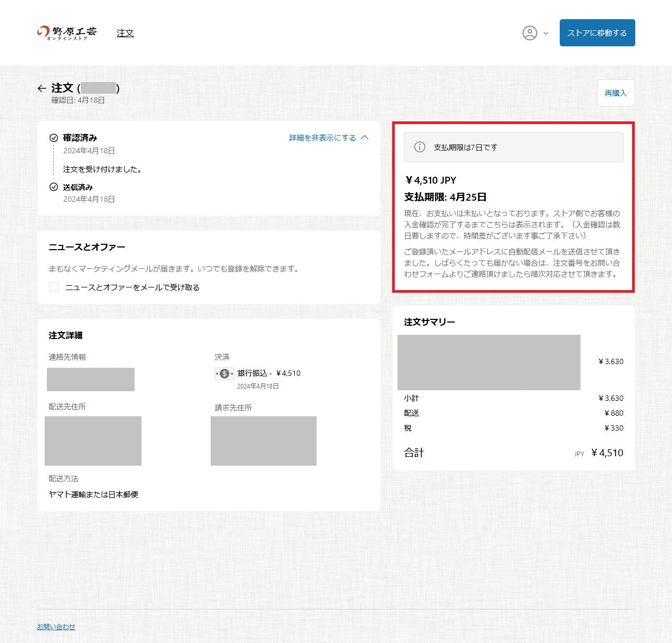The height and width of the screenshot is (643, 672).
Task: Click the 野原工芸 online store logo
Action: coord(67,33)
